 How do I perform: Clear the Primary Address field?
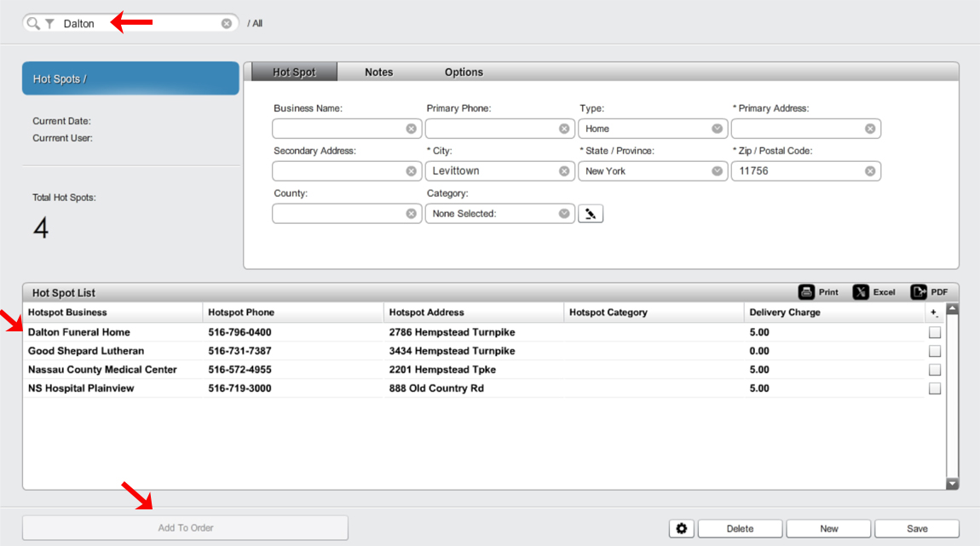(x=870, y=129)
